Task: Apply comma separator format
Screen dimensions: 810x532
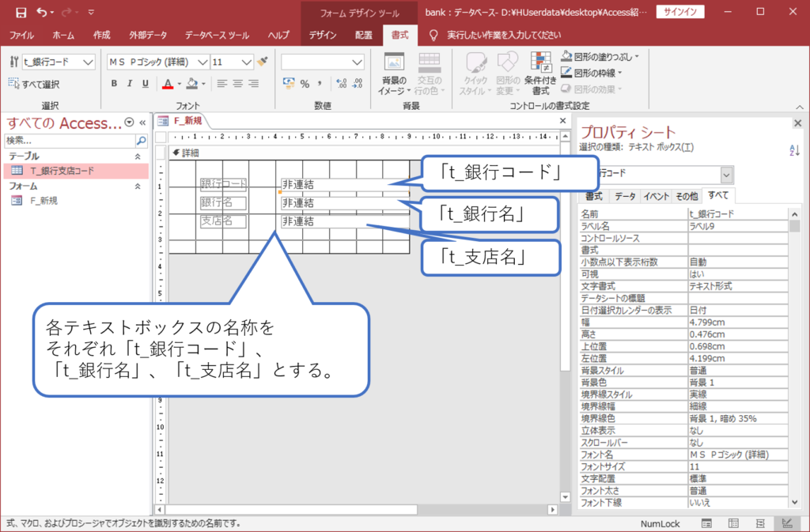Action: click(x=320, y=84)
